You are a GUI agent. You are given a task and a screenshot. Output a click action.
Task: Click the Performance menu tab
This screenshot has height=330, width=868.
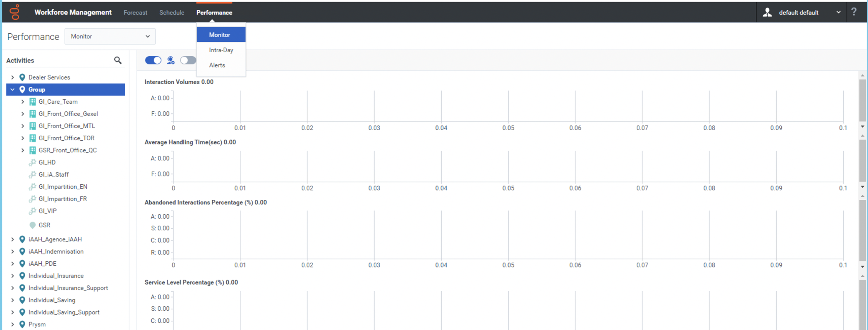(214, 12)
